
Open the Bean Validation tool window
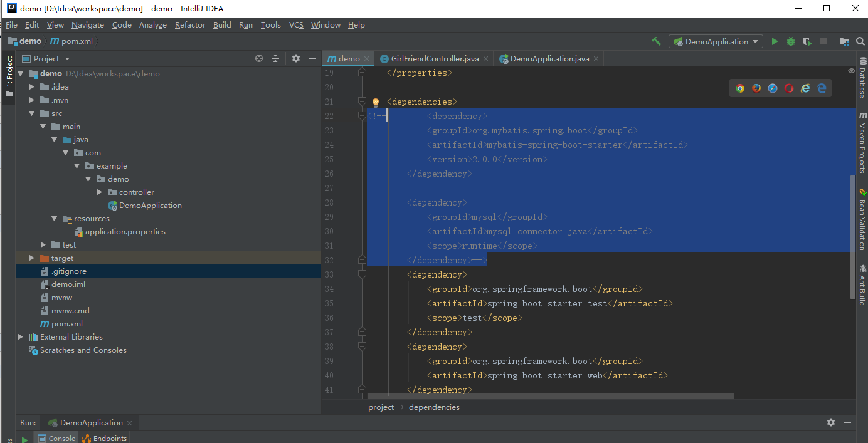[862, 219]
